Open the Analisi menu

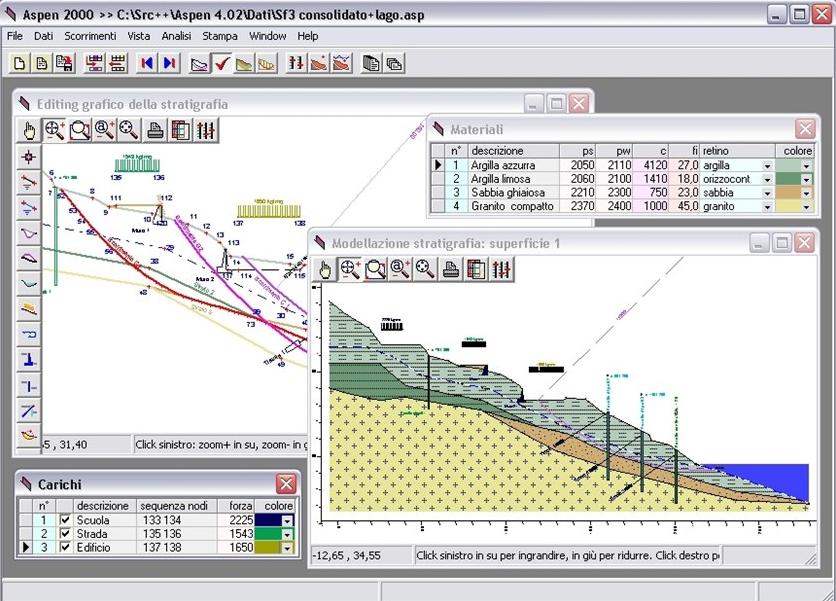coord(176,36)
